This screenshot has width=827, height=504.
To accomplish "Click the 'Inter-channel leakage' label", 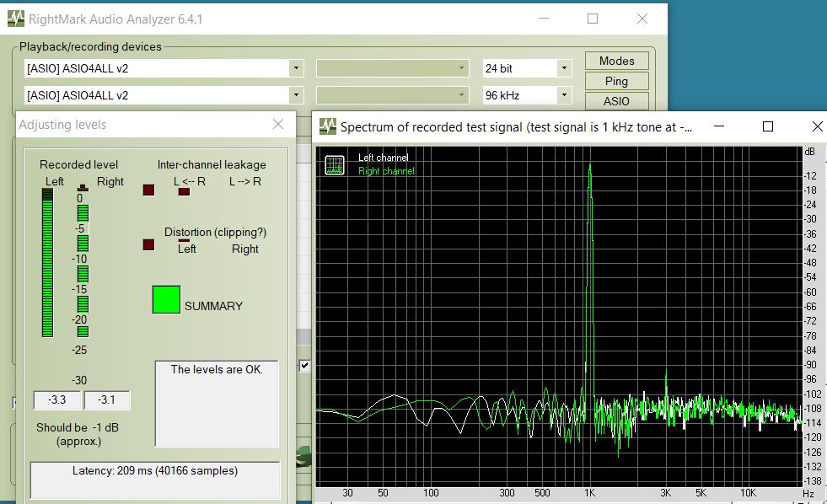I will point(212,164).
